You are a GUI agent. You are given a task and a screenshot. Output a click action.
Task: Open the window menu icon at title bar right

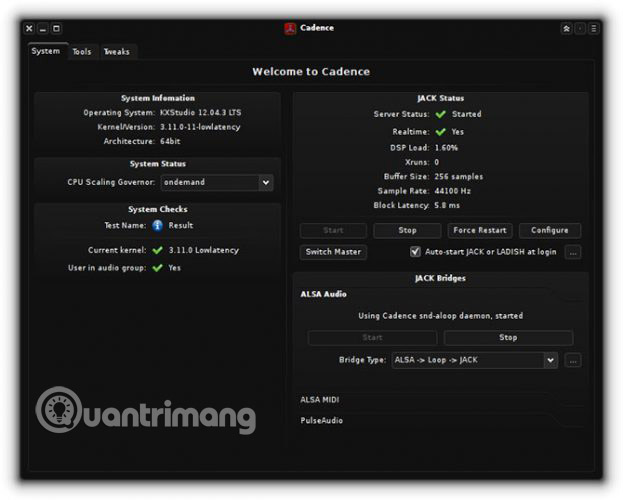pos(594,29)
